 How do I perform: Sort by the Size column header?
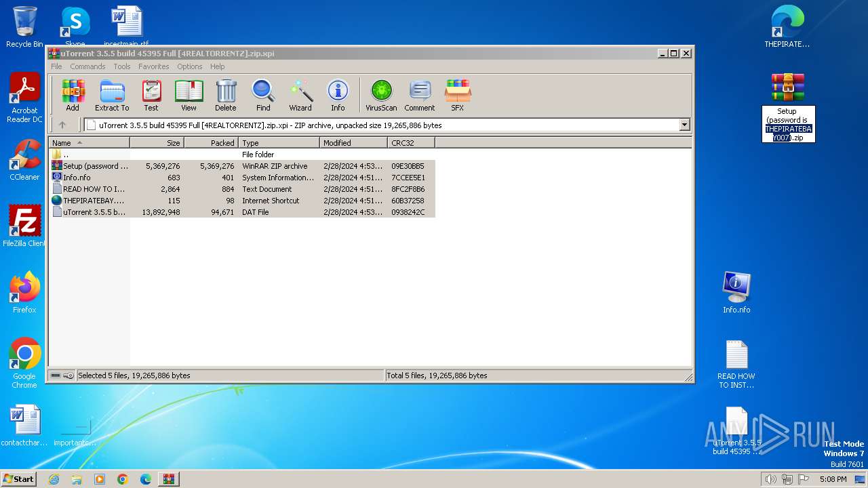[x=157, y=143]
